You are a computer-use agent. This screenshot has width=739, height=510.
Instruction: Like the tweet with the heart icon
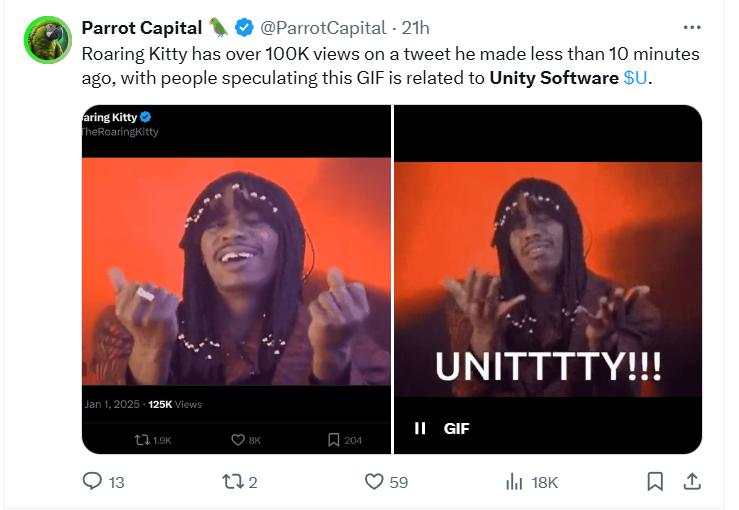(374, 482)
